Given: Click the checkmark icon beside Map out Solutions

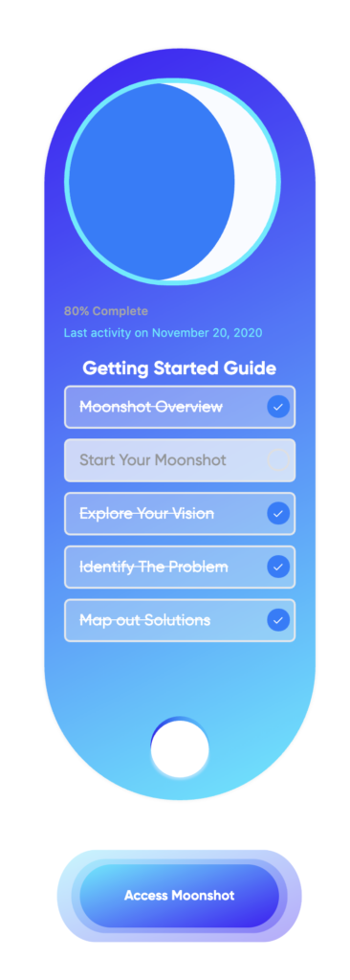Looking at the screenshot, I should click(278, 620).
